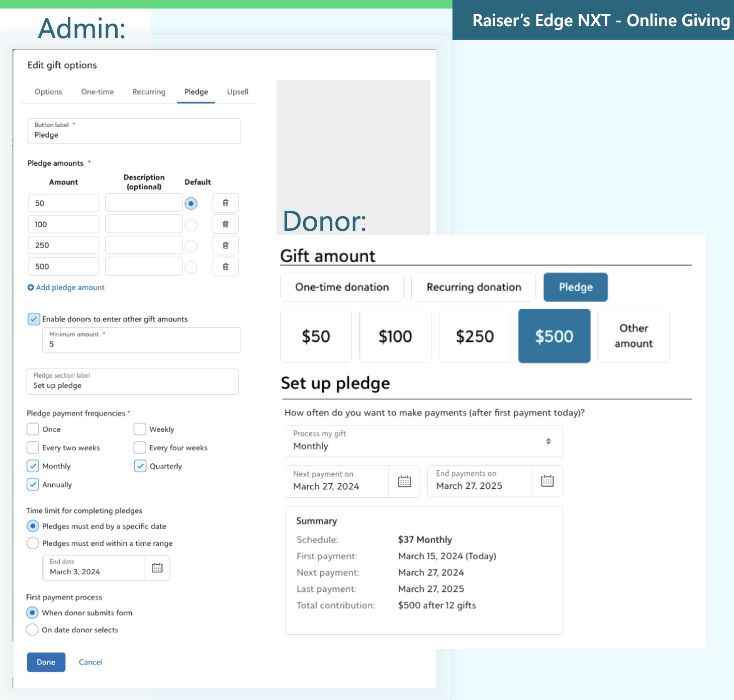Delete the 250 pledge amount row
This screenshot has height=700, width=734.
point(225,245)
